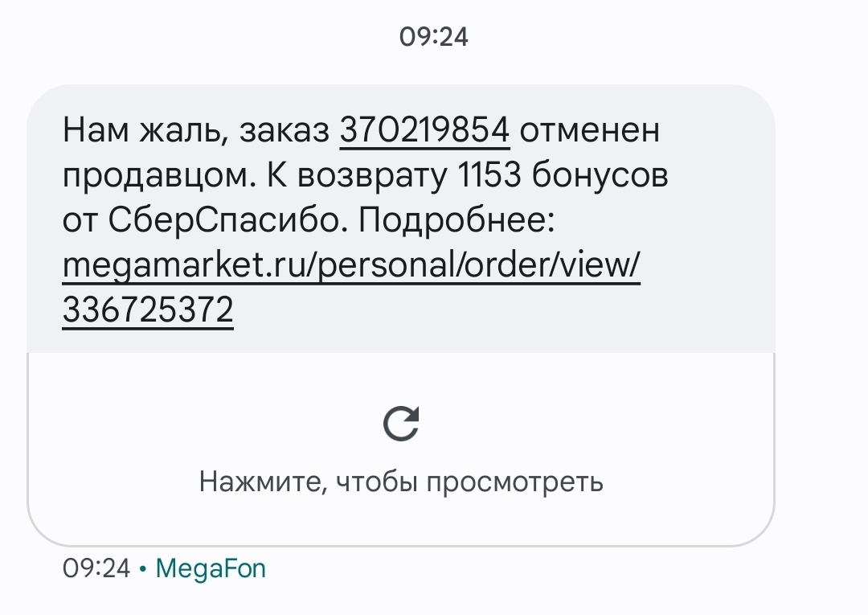This screenshot has width=868, height=615.
Task: Tap the 09:24 time beside MegaFon
Action: click(x=96, y=568)
